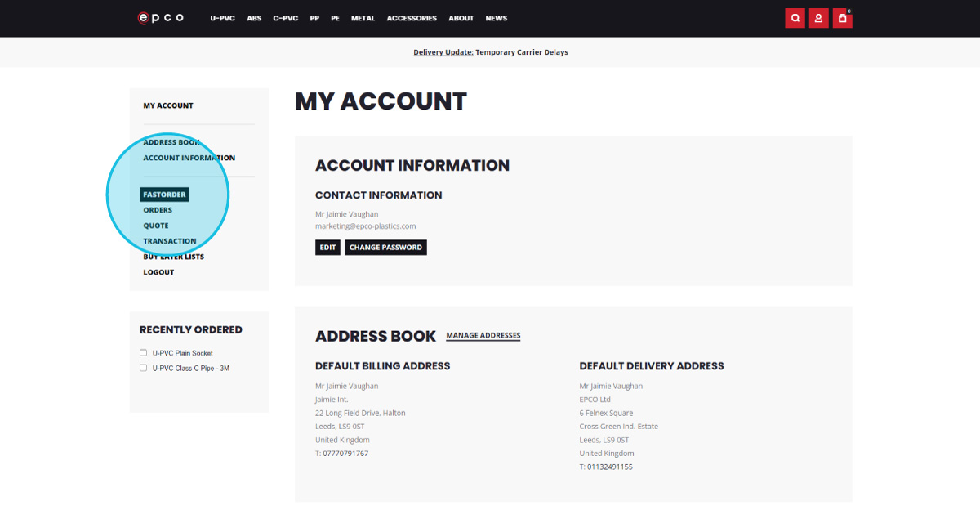Viewport: 980px width, 510px height.
Task: Click delivery phone number 01132491155
Action: [610, 467]
